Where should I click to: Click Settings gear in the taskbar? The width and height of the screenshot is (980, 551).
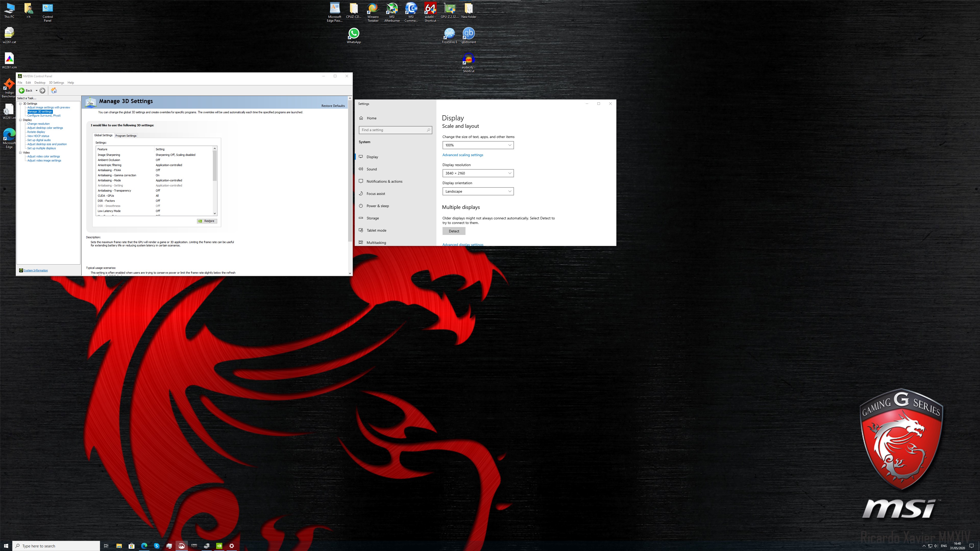coord(232,546)
